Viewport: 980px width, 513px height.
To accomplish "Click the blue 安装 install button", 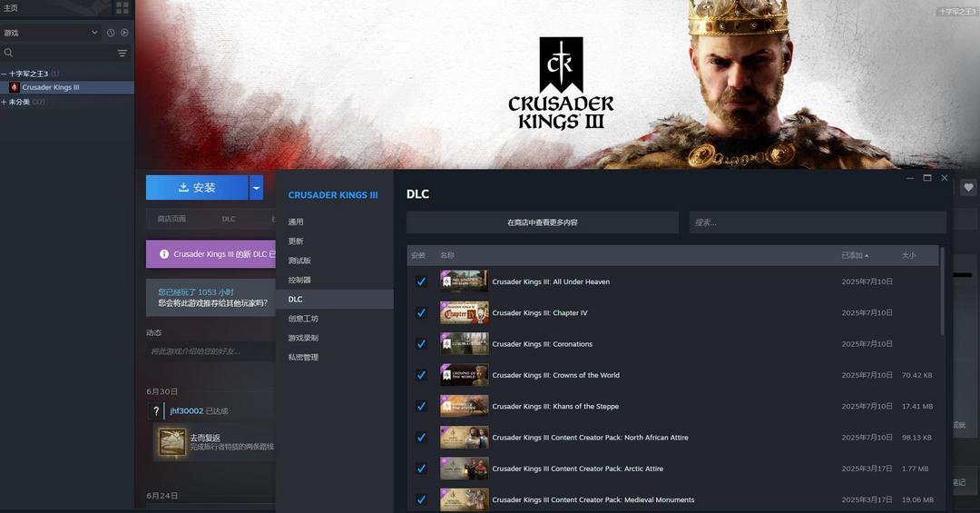I will tap(197, 187).
